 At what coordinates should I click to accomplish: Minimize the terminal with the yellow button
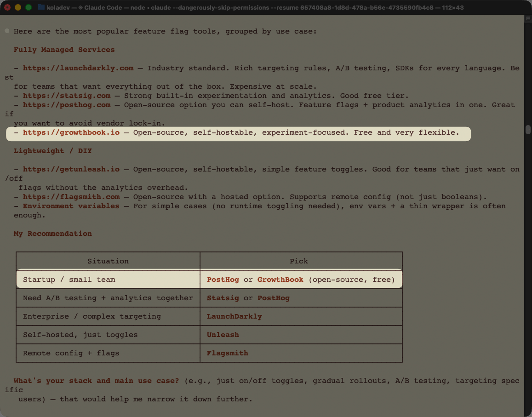[x=18, y=7]
